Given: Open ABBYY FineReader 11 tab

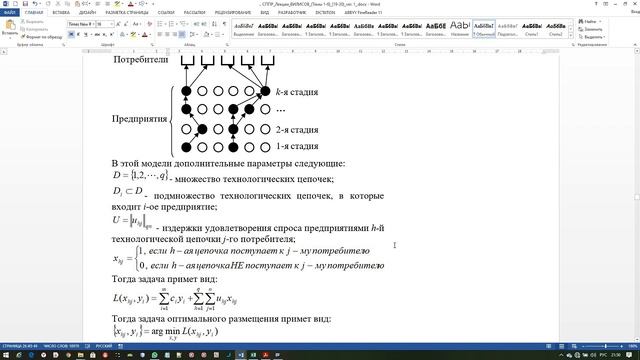Looking at the screenshot, I should click(x=363, y=13).
